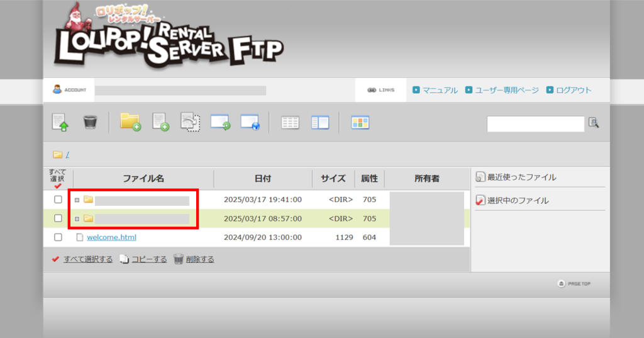Tick the welcome.html checkbox

coord(58,237)
